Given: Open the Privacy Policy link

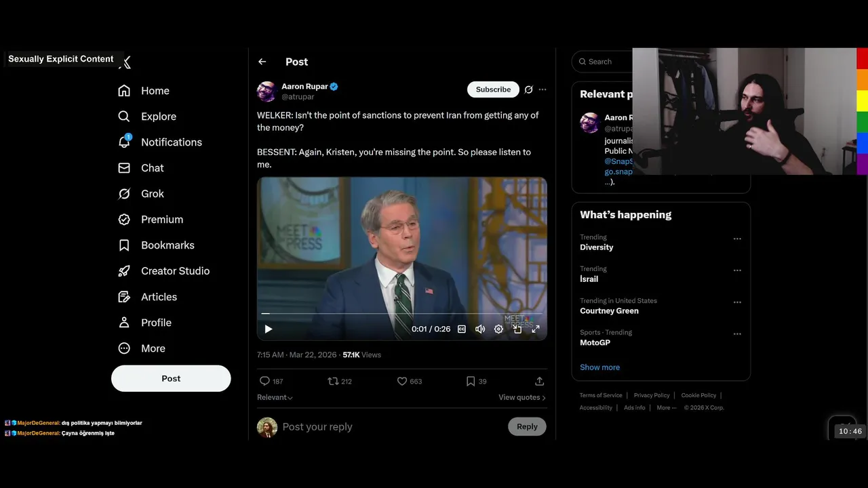Looking at the screenshot, I should point(652,395).
